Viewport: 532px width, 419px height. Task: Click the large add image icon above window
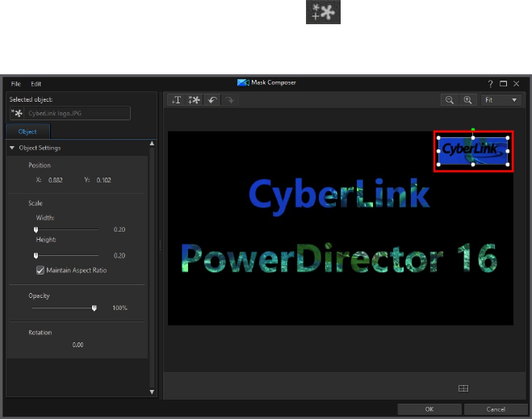(x=323, y=12)
